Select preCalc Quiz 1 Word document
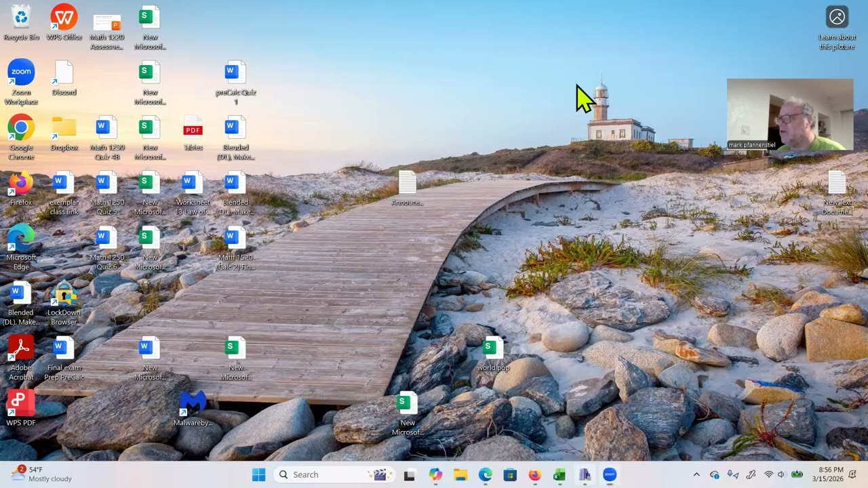 point(235,82)
